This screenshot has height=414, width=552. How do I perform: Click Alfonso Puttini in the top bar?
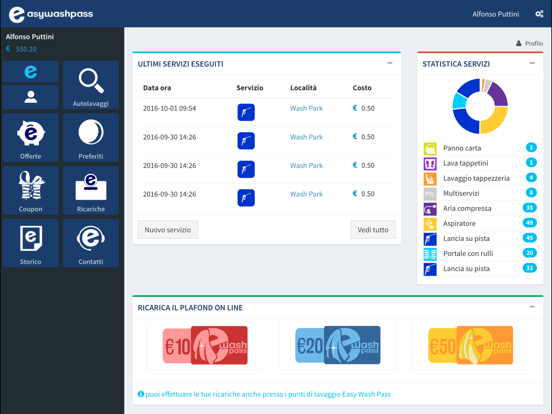(495, 14)
